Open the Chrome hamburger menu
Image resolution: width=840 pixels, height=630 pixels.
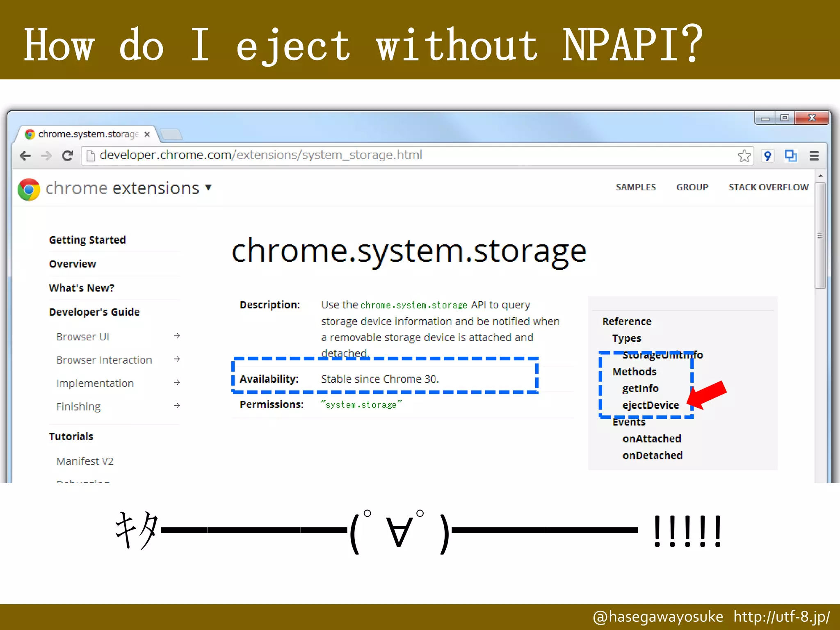click(x=814, y=156)
